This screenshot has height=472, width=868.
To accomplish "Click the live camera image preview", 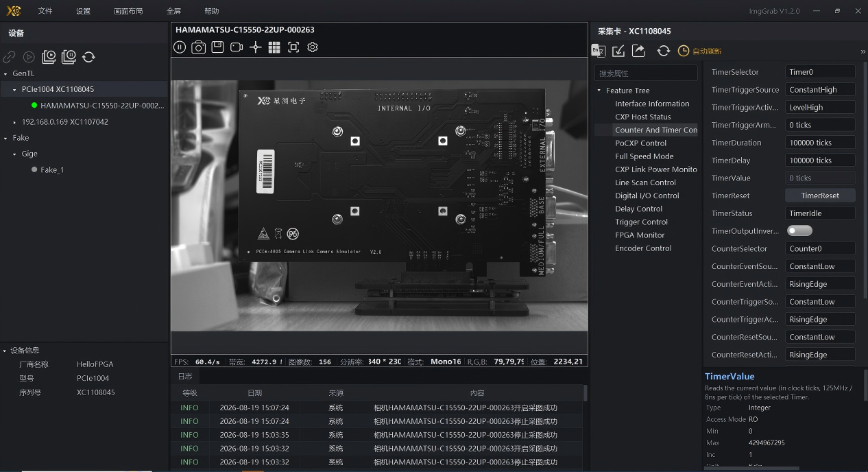I will [x=379, y=206].
